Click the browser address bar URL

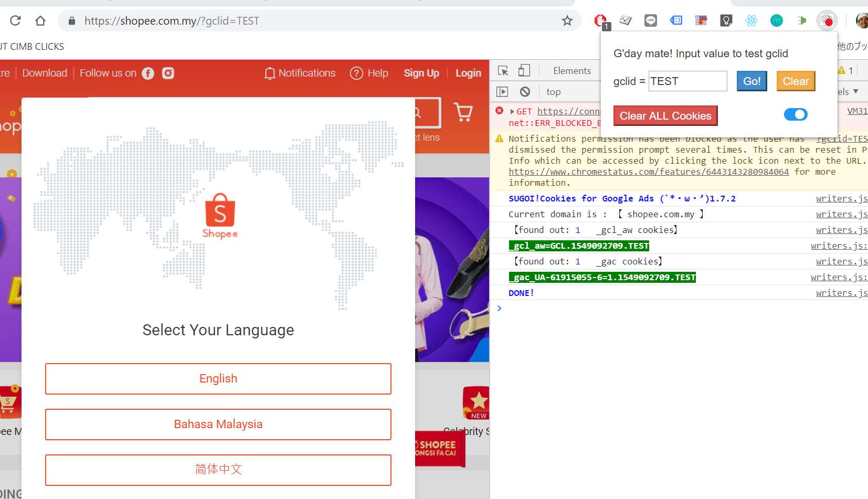[172, 21]
